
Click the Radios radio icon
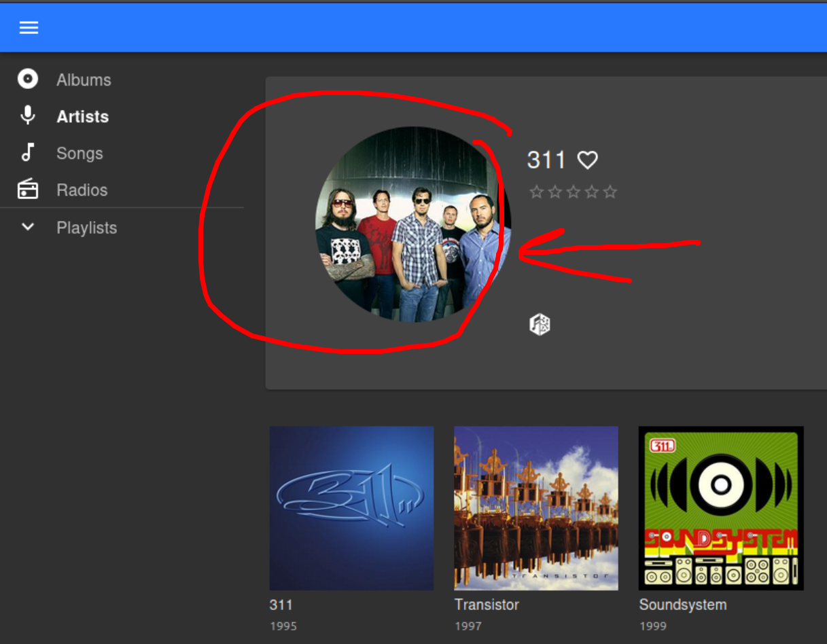tap(28, 189)
